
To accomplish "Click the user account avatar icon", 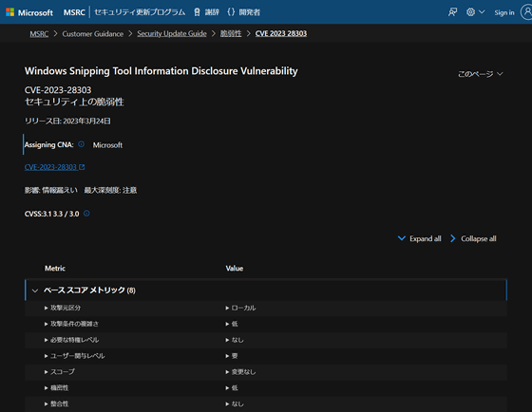I will pos(526,12).
